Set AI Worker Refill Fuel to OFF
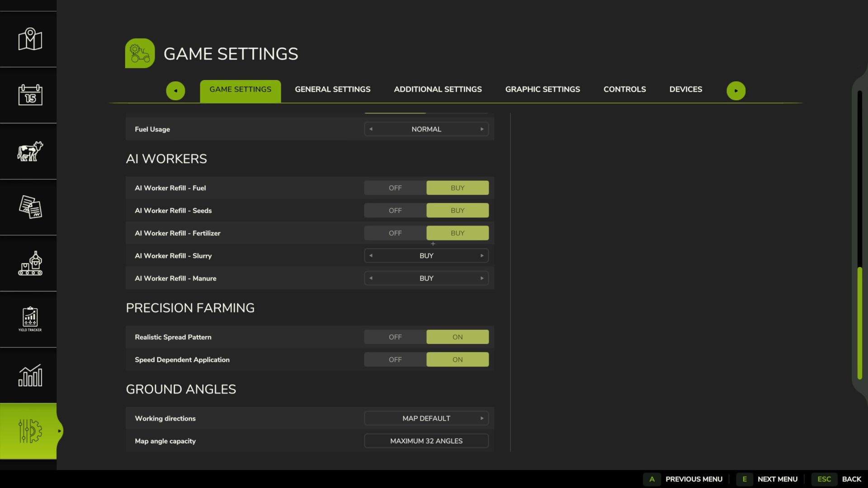 [x=395, y=188]
